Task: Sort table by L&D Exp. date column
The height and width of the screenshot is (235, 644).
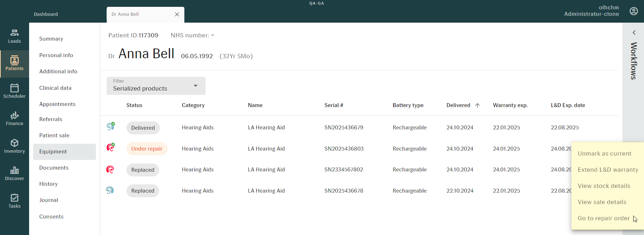Action: pos(568,105)
